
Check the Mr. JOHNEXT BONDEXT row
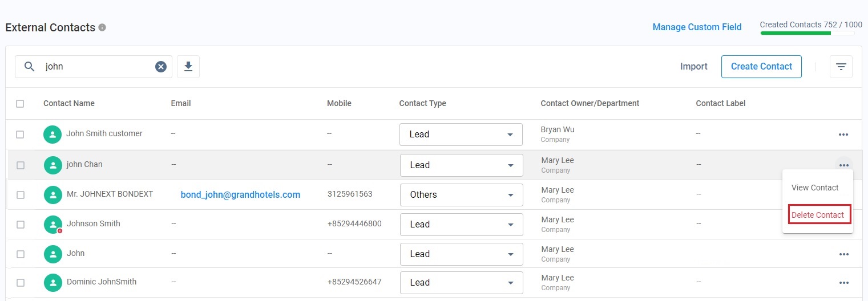click(x=21, y=195)
